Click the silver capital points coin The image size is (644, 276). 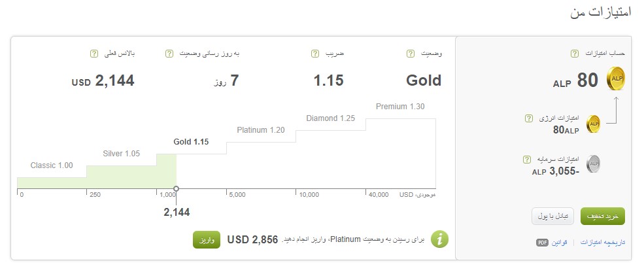coord(593,164)
